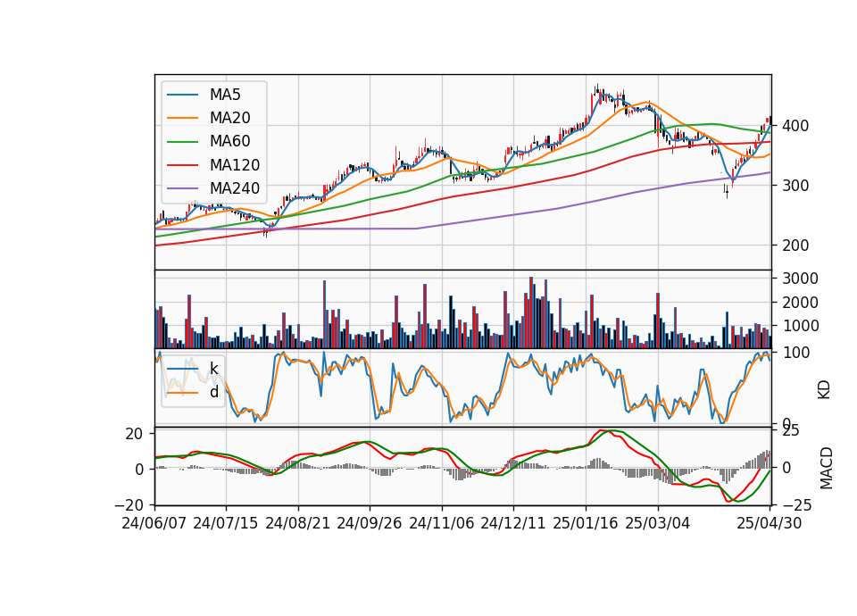Screen dimensions: 857x616
Task: Click the 200 price axis label
Action: (x=795, y=246)
